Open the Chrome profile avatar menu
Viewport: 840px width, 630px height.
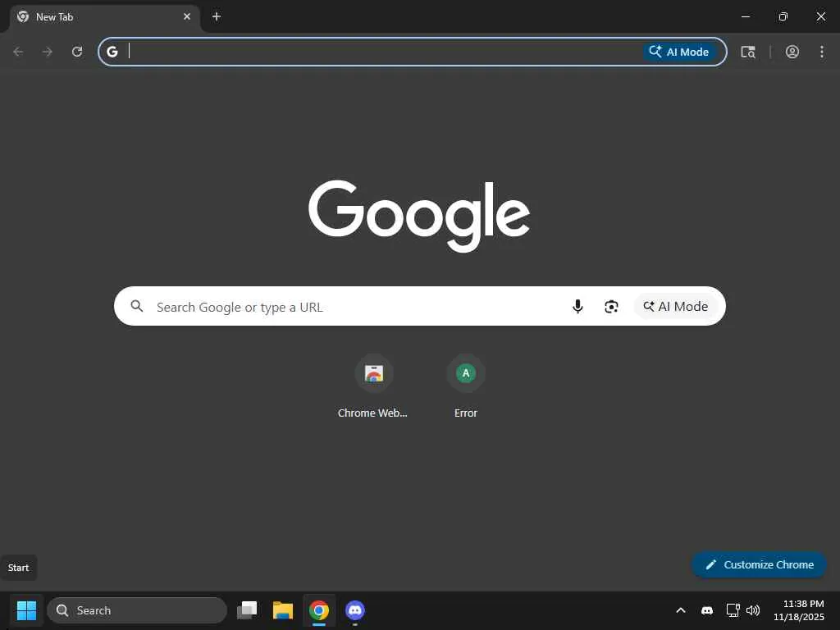pyautogui.click(x=792, y=52)
